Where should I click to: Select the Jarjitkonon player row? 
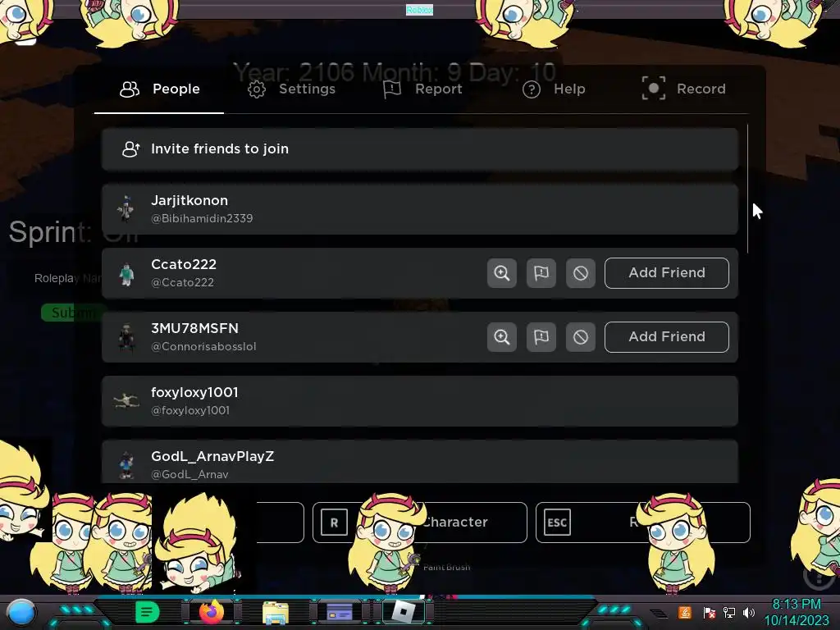(x=420, y=209)
